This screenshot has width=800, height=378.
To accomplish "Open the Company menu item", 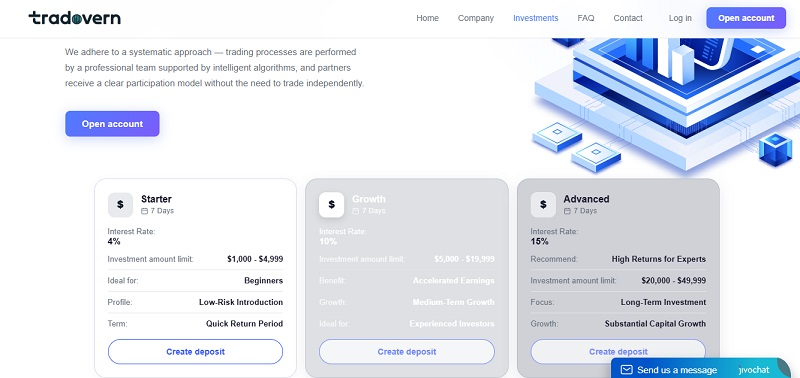I will point(476,18).
